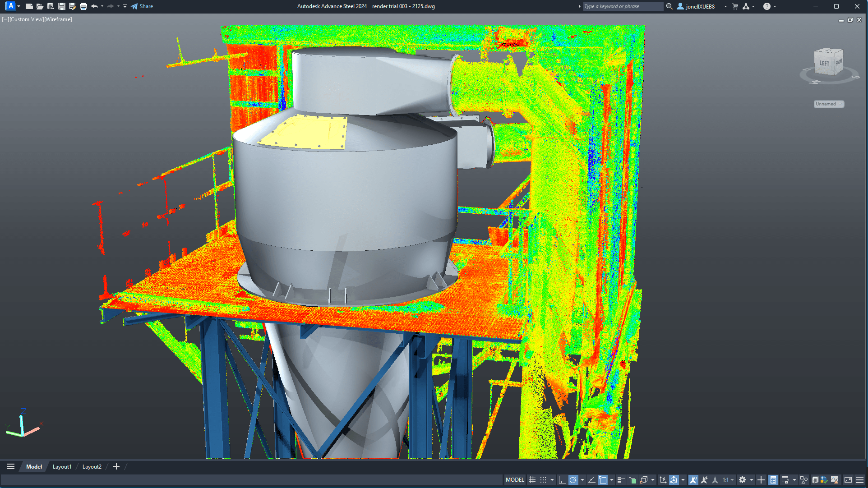The width and height of the screenshot is (868, 488).
Task: Click the keyword search input field
Action: 623,6
